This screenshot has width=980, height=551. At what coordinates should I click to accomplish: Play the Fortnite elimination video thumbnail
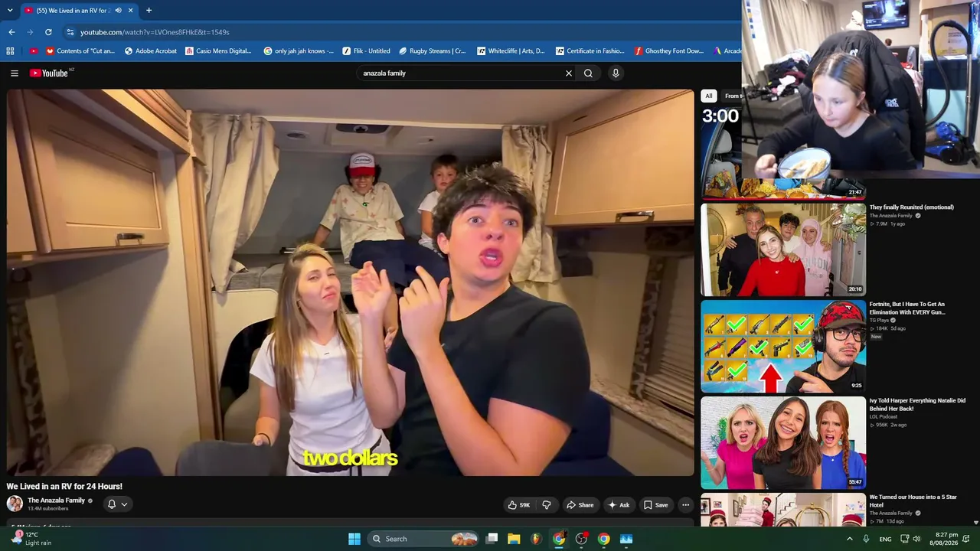click(x=783, y=346)
